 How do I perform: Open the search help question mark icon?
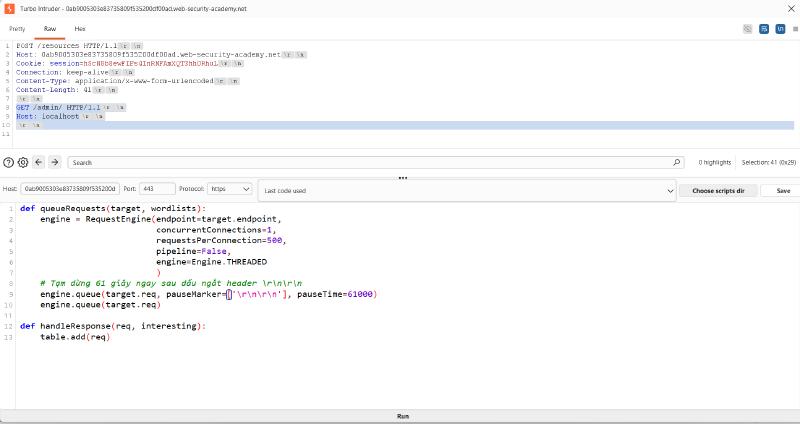point(8,162)
